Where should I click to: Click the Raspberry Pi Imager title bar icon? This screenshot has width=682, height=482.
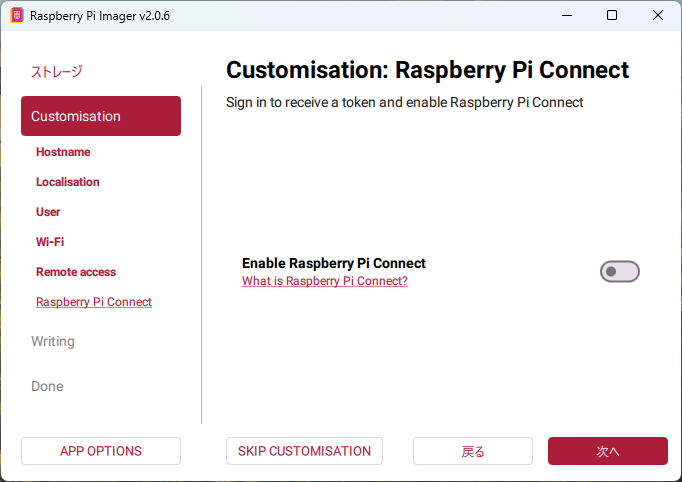coord(16,16)
